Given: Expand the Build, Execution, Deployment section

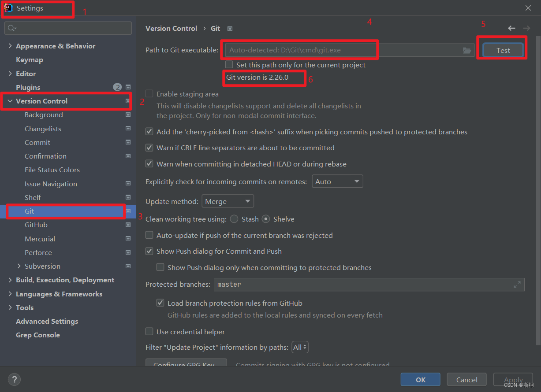Looking at the screenshot, I should tap(10, 280).
